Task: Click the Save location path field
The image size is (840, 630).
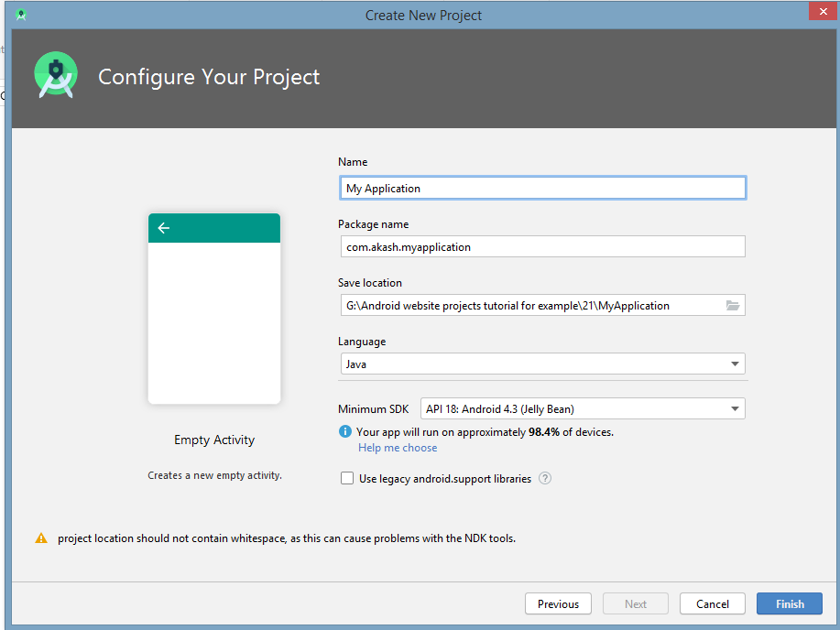Action: pos(532,305)
